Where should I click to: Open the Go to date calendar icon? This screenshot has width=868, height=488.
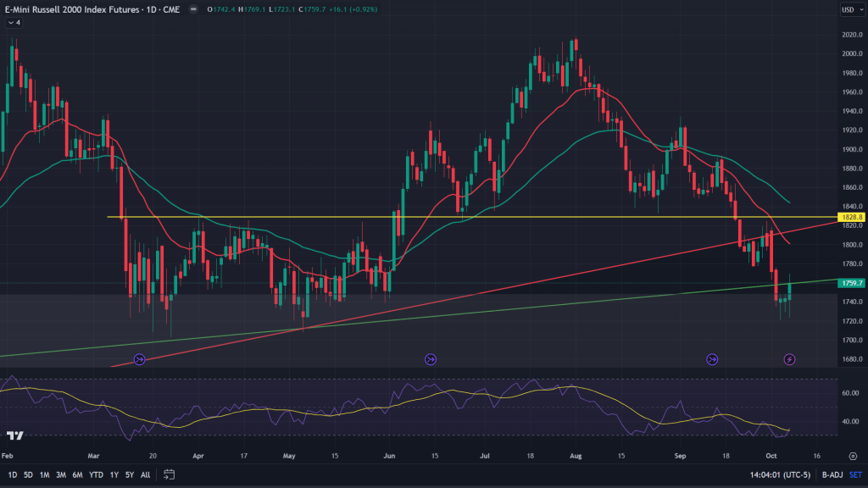pyautogui.click(x=169, y=474)
